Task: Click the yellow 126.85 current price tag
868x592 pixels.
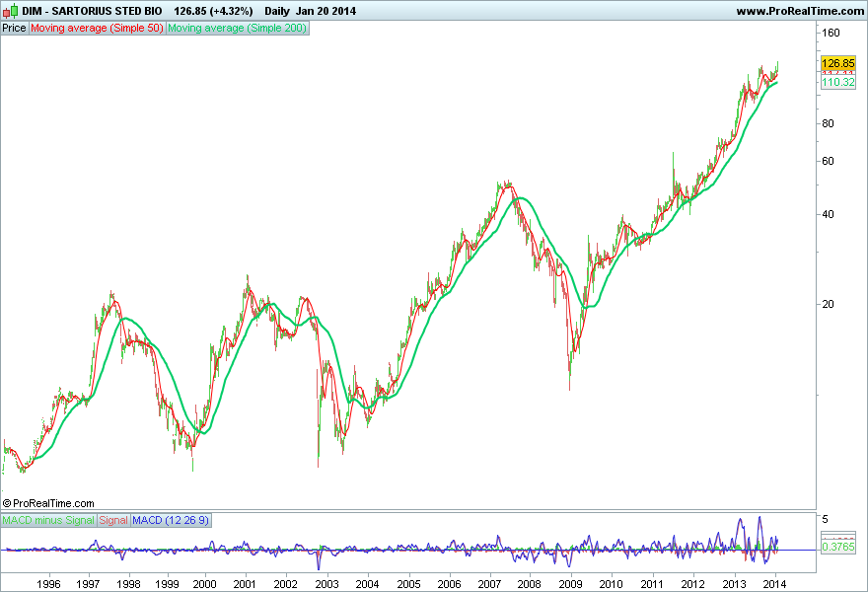Action: [838, 63]
